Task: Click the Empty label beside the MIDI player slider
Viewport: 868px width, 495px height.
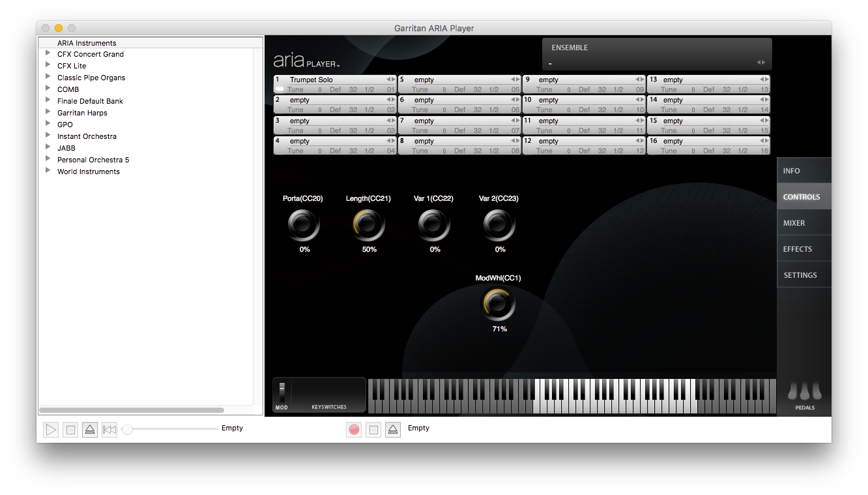Action: click(x=232, y=428)
